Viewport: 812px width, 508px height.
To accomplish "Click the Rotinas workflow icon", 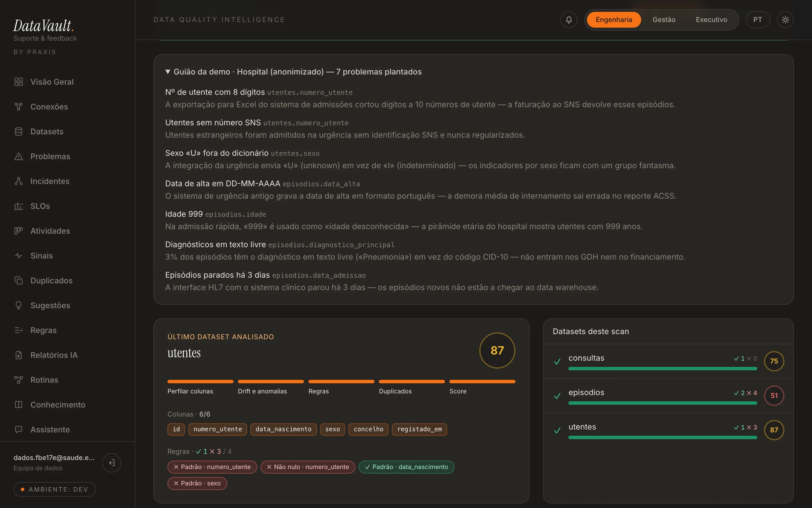I will (x=18, y=380).
